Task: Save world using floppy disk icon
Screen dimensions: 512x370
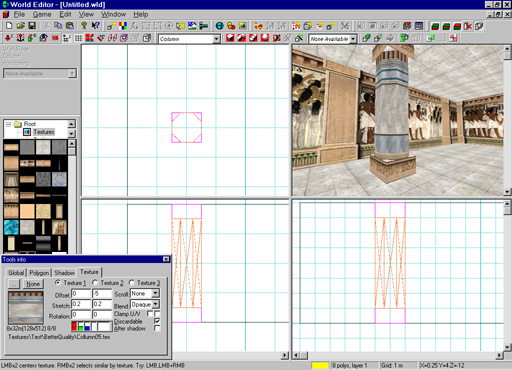Action: point(32,26)
